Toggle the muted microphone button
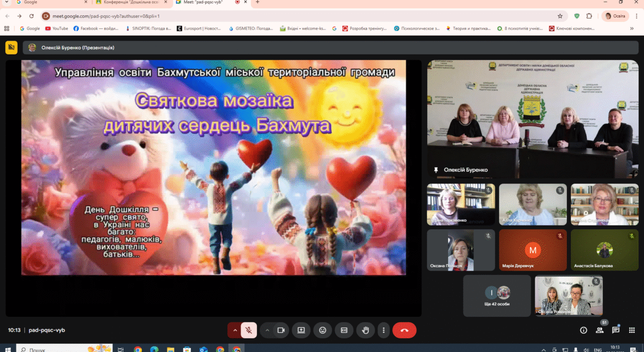This screenshot has height=352, width=644. click(x=248, y=330)
